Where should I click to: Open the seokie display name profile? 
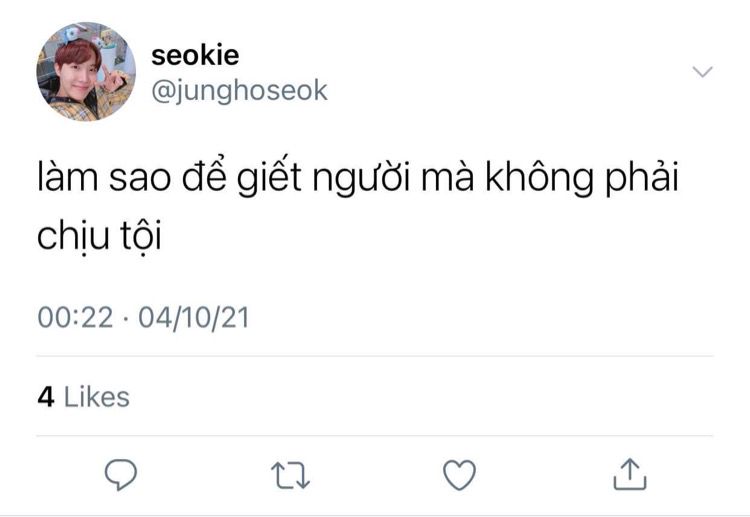pyautogui.click(x=195, y=55)
